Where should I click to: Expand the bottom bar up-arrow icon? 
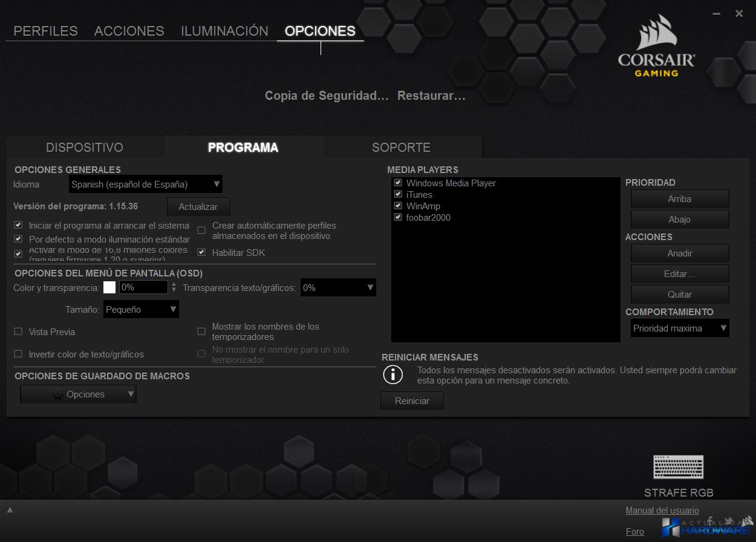10,510
